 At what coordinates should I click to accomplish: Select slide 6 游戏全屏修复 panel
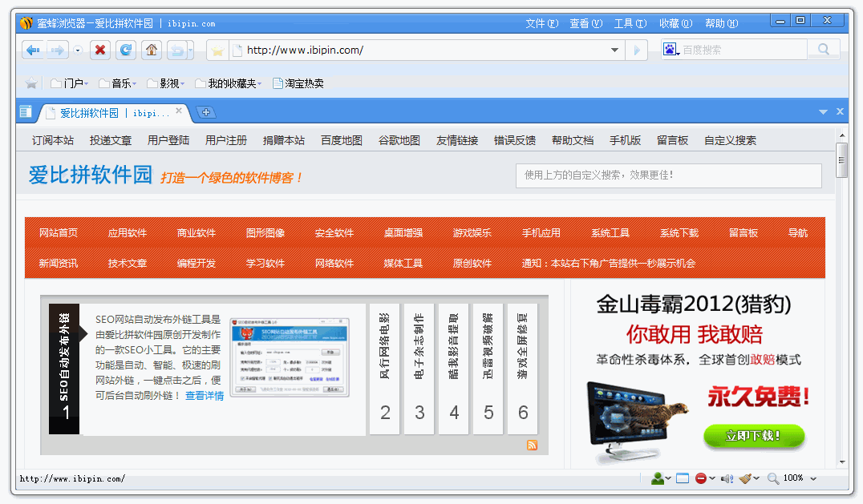523,369
